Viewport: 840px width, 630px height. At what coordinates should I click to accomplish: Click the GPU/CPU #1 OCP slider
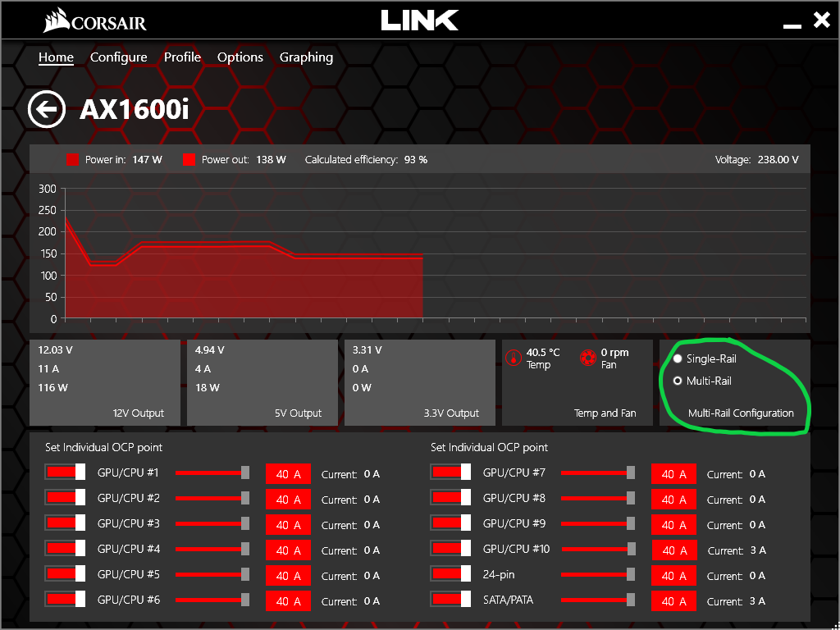coord(212,472)
